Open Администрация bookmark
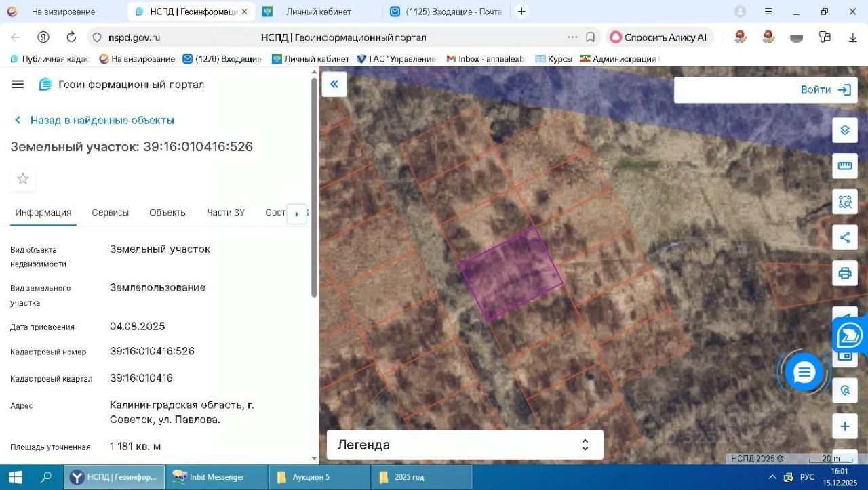The image size is (868, 490). 619,59
